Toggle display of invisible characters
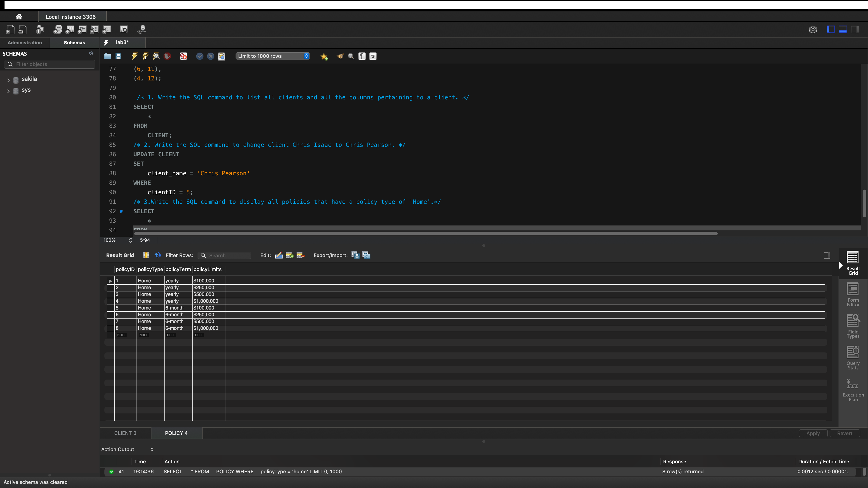The height and width of the screenshot is (488, 868). point(362,56)
